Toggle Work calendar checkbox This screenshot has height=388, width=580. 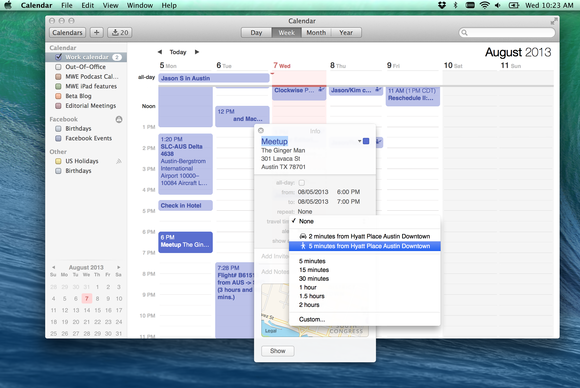tap(58, 57)
